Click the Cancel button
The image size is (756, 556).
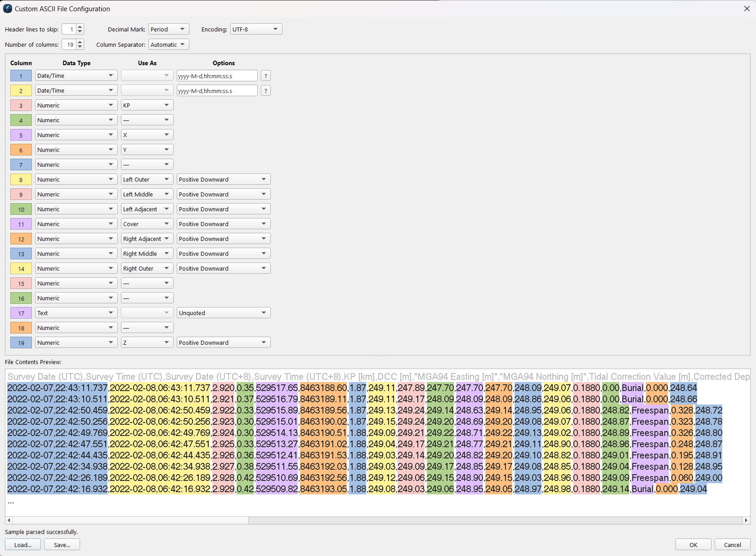[732, 544]
